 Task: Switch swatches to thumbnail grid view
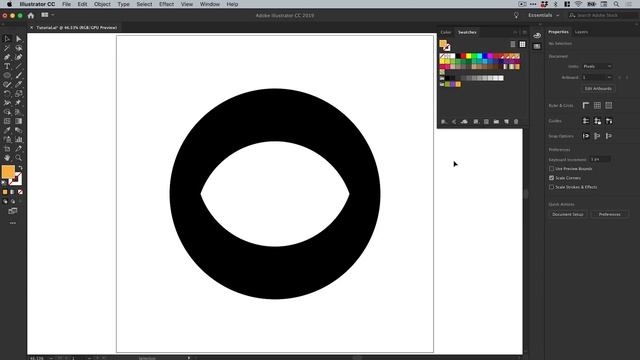coord(522,44)
